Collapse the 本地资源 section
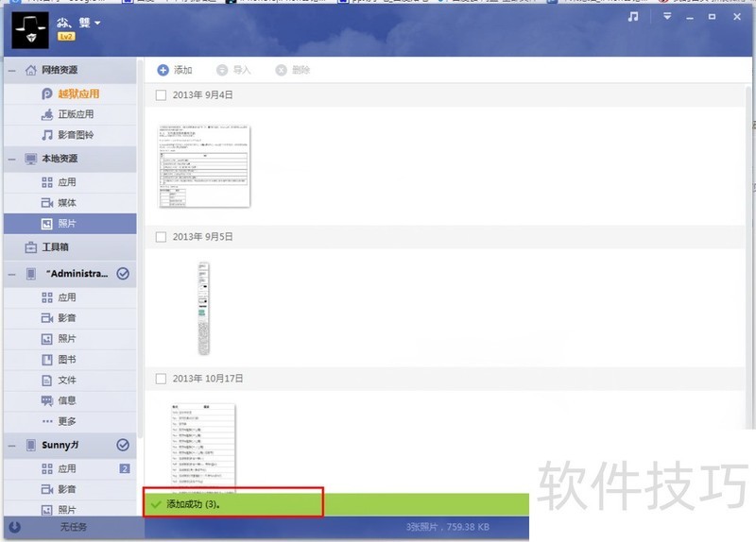 [x=11, y=159]
